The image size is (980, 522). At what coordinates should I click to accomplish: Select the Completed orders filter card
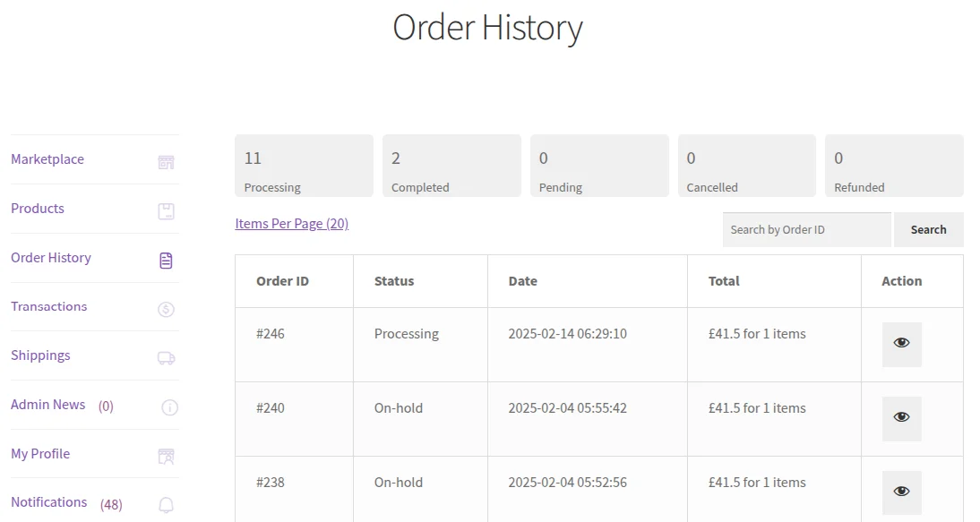451,165
